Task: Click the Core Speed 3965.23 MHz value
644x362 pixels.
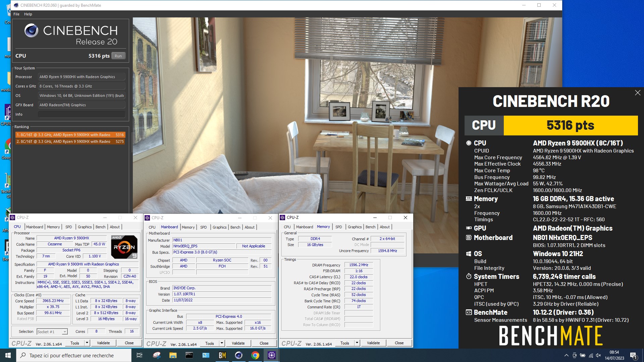Action: click(53, 301)
